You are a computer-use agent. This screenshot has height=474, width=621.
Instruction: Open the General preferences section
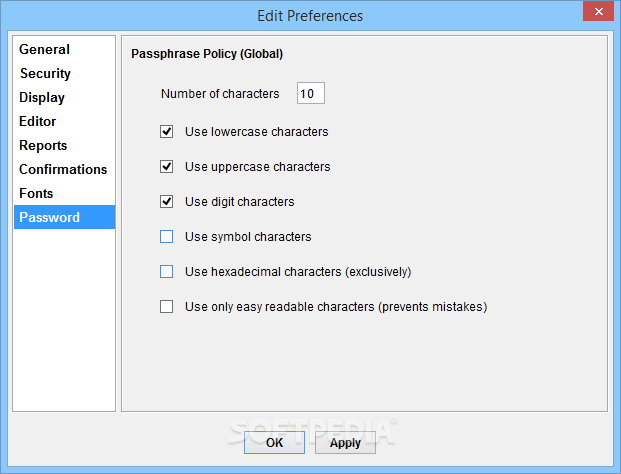tap(45, 49)
